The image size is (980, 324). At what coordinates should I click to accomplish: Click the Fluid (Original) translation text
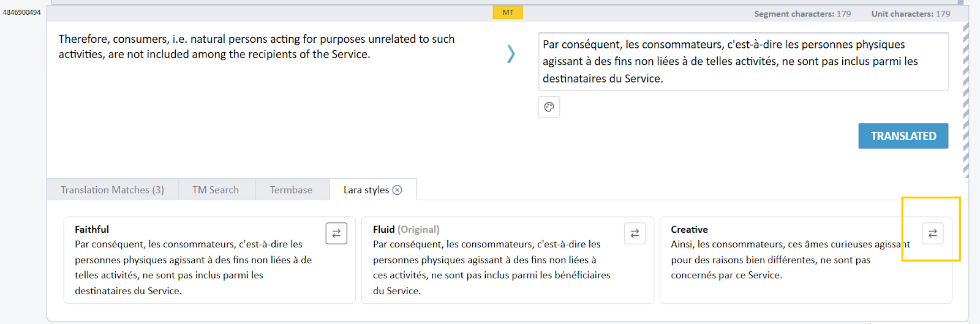(491, 268)
